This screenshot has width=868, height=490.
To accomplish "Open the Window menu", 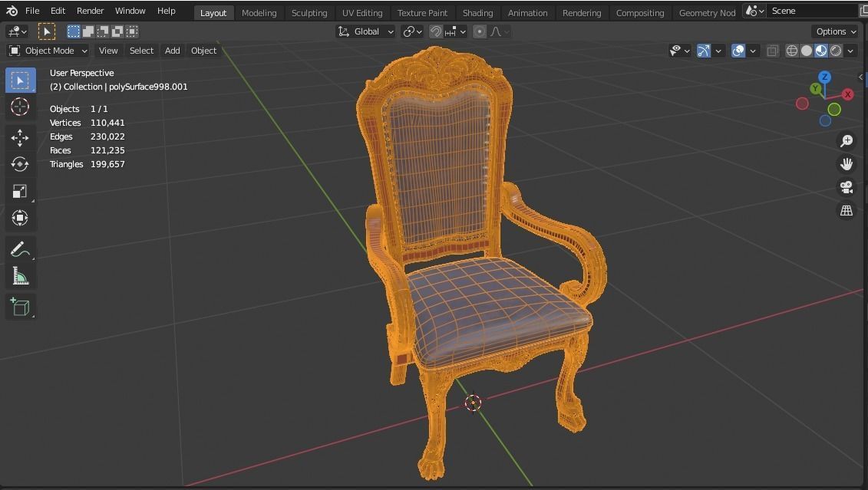I will point(130,11).
